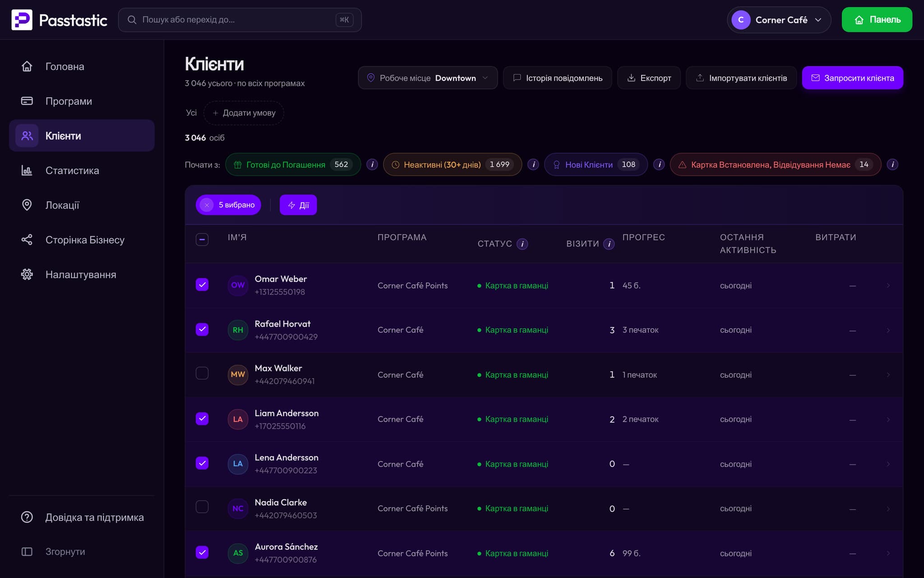Open Статистика in sidebar
Viewport: 924px width, 578px height.
82,171
